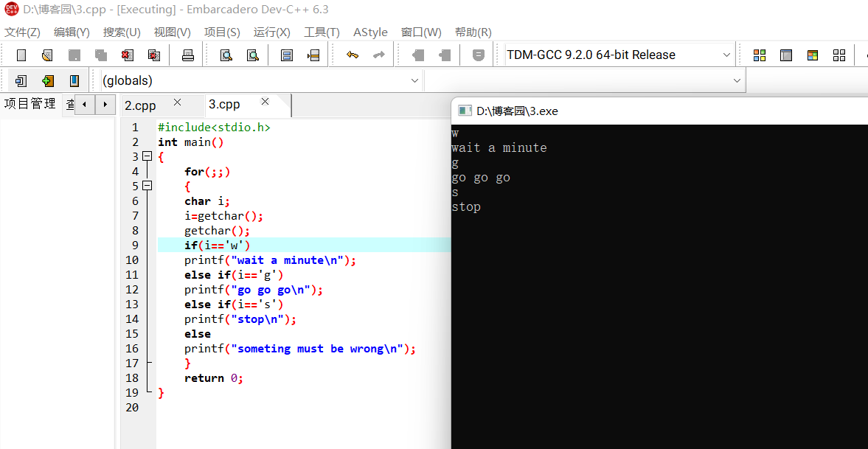Open the AStyle menu
This screenshot has height=449, width=868.
370,32
